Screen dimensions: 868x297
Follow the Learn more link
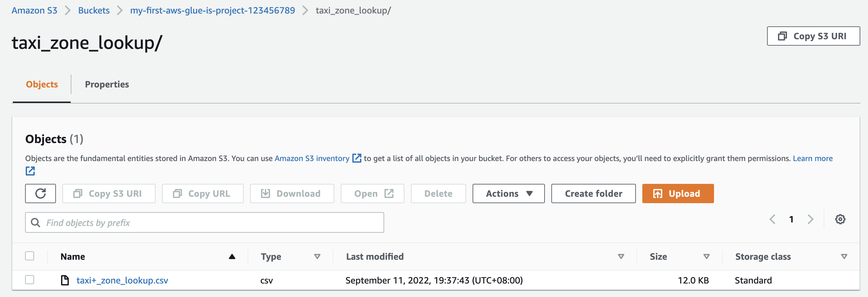pos(812,158)
